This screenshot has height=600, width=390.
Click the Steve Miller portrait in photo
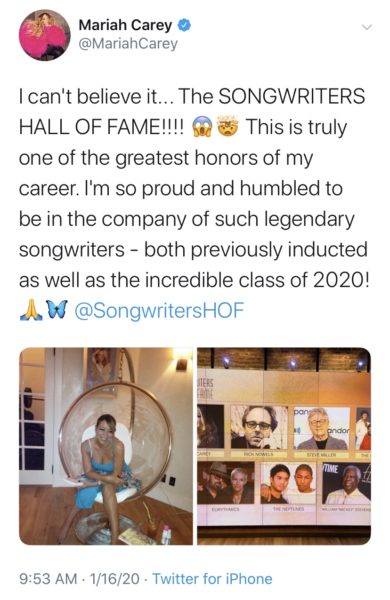(322, 429)
